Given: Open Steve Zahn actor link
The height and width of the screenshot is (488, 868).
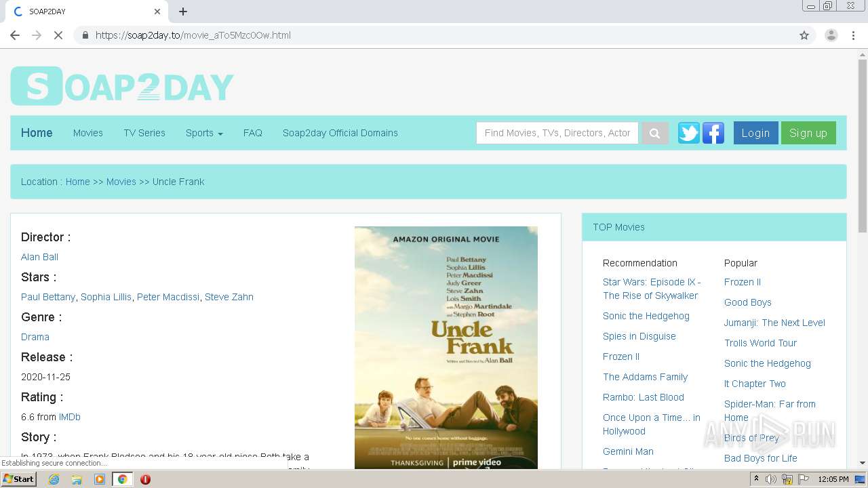Looking at the screenshot, I should point(229,297).
